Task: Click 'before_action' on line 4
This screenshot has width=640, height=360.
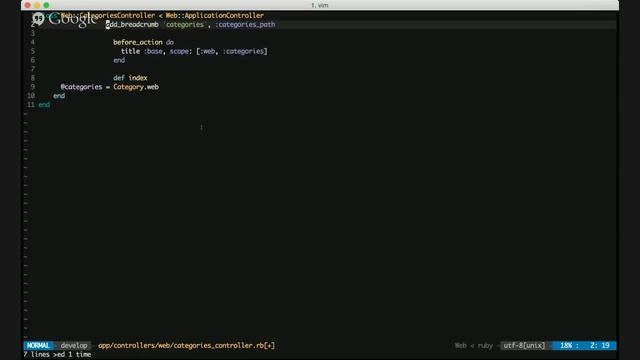Action: coord(138,42)
